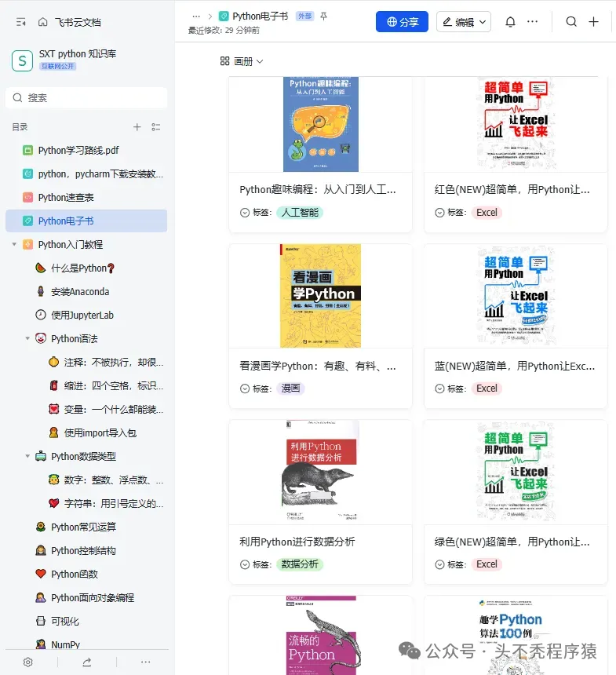Open the 注释:不被执行 page
Screen dimensions: 616x675
[86, 362]
